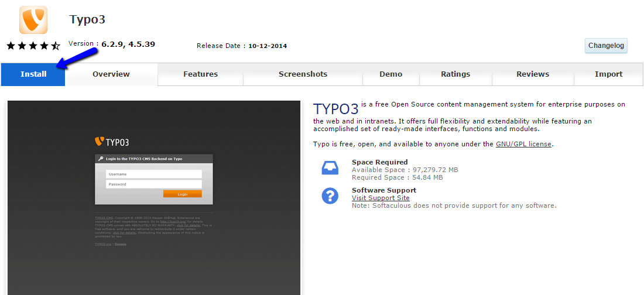Click the orange Typo3 logo icon
Viewport: 644px width, 295px height.
point(33,20)
